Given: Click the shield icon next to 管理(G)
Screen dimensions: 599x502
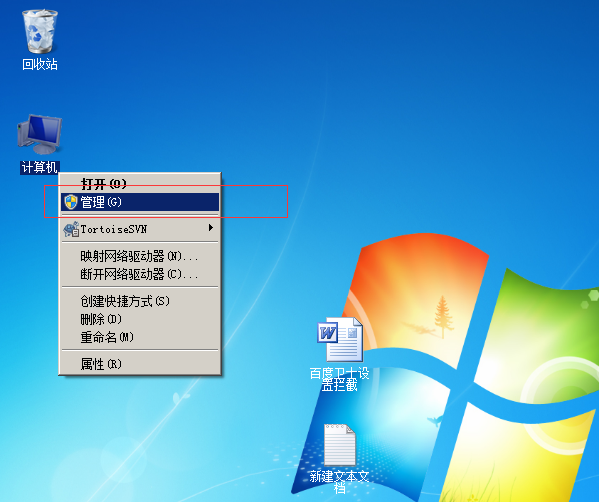Looking at the screenshot, I should [71, 202].
